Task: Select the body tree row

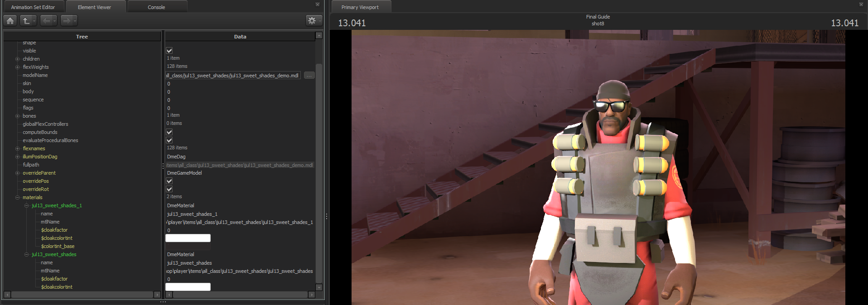Action: click(x=28, y=91)
